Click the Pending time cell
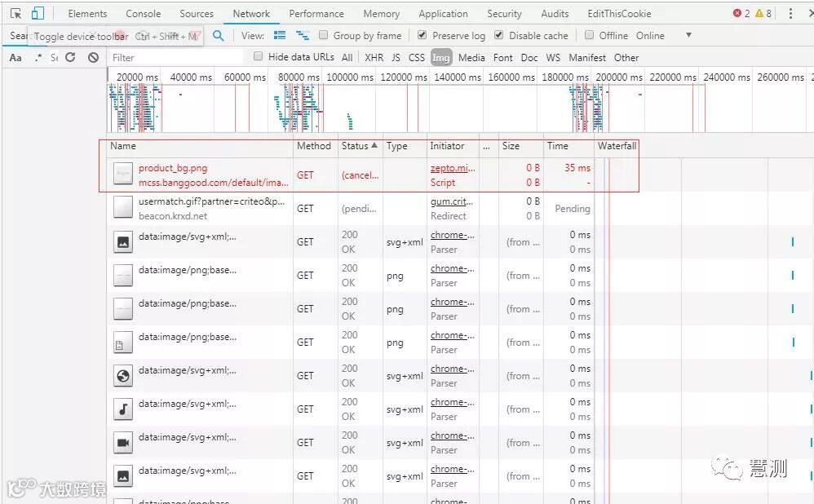Screen dimensions: 814x504 pyautogui.click(x=572, y=208)
